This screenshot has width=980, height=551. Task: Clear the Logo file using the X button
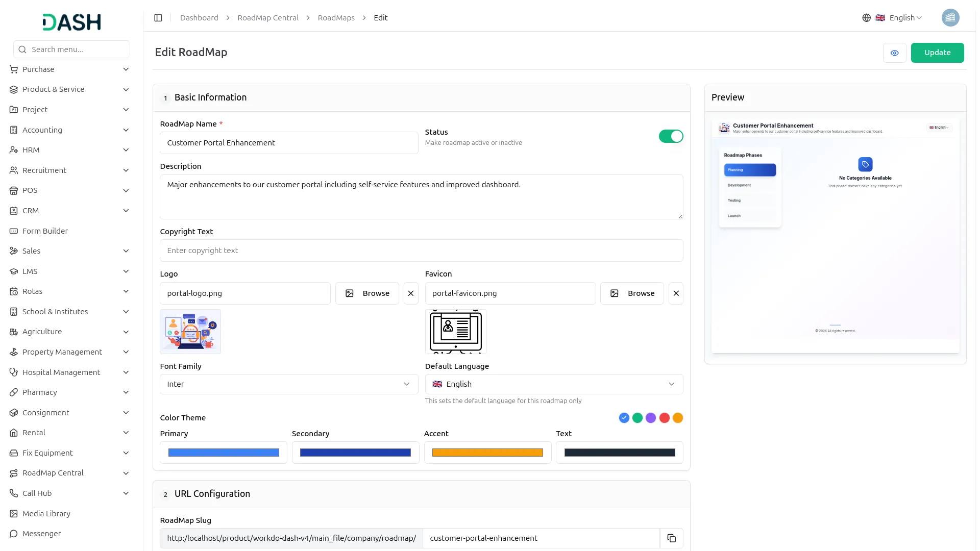pyautogui.click(x=411, y=293)
